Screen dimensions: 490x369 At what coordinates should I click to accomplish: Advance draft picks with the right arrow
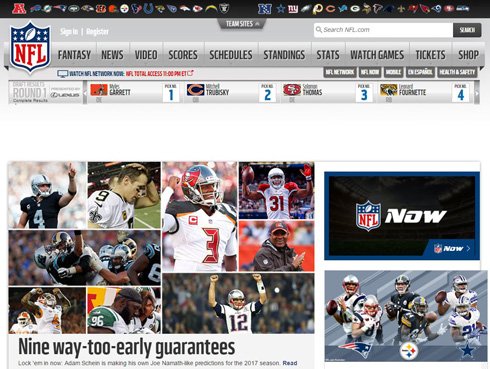click(x=477, y=93)
